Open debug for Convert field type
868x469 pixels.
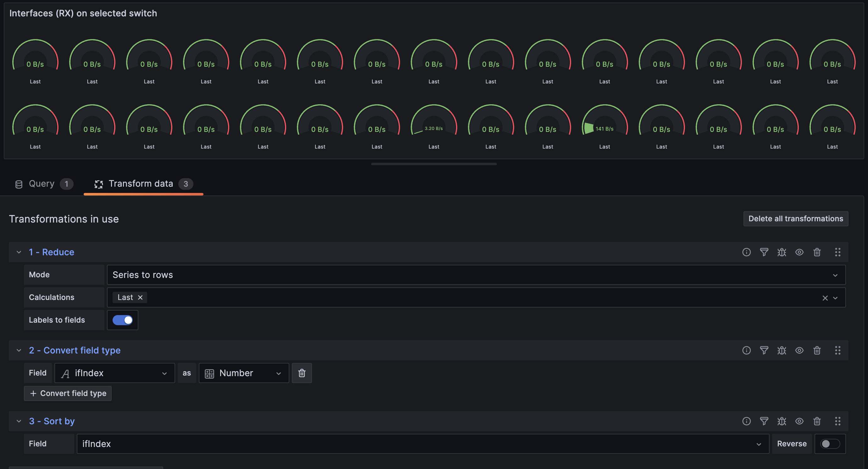[x=782, y=350]
